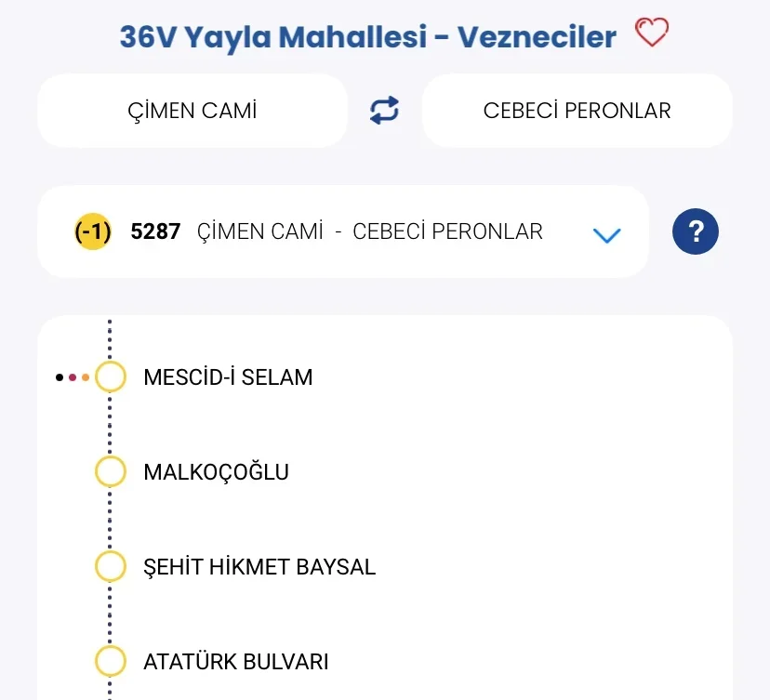Open the 5287 ÇİMEN CAMİ - CEBECİ PERONLAR selector
The image size is (770, 700).
tap(369, 231)
